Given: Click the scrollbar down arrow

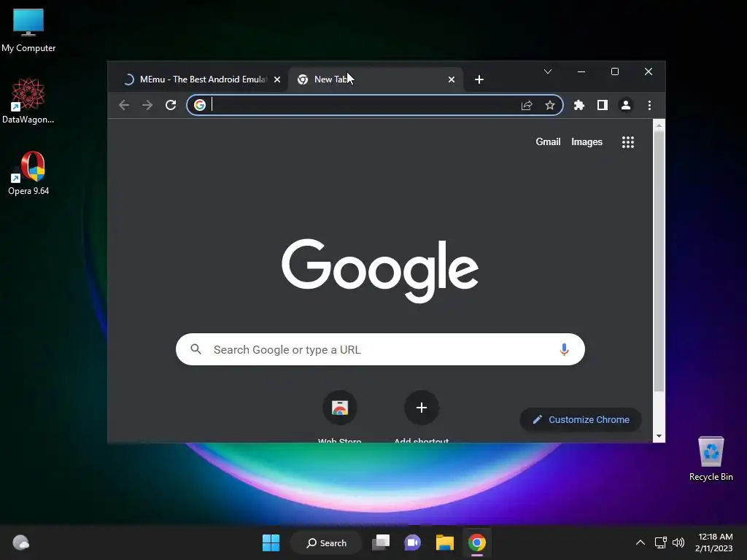Looking at the screenshot, I should click(659, 436).
